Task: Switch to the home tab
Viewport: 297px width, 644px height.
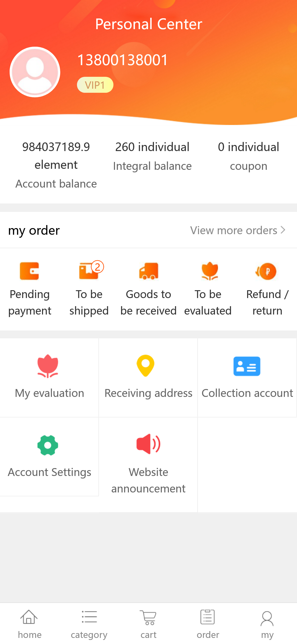Action: click(29, 624)
